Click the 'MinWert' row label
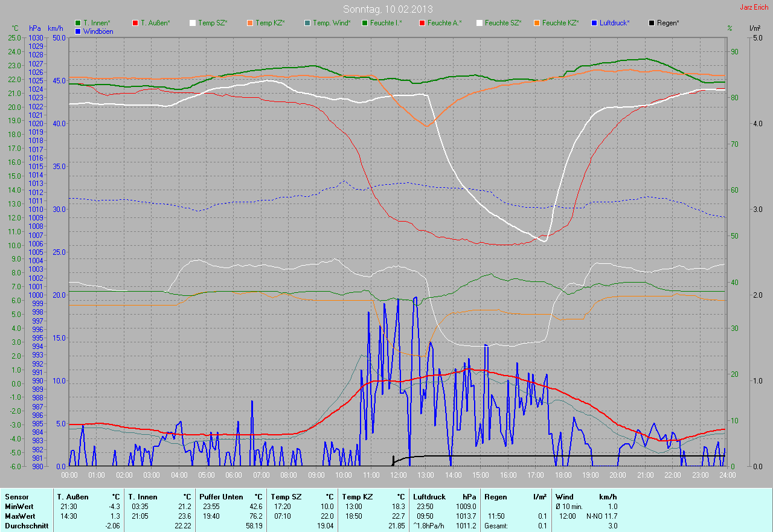Viewport: 773px width, 532px height. pos(19,506)
